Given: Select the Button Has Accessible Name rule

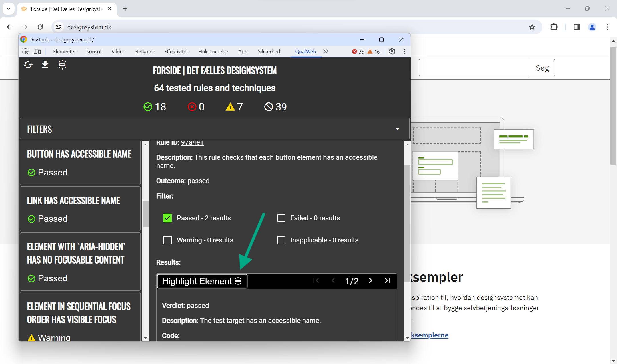Looking at the screenshot, I should click(80, 163).
